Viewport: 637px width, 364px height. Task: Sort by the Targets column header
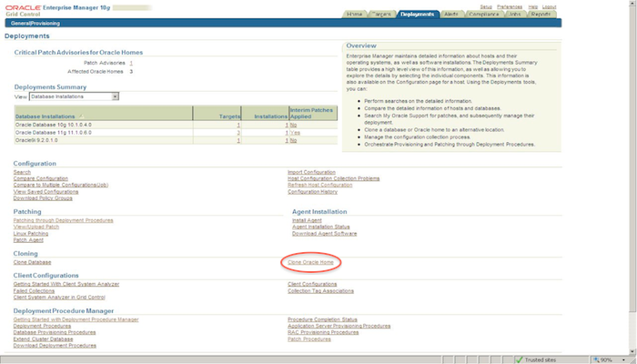click(229, 116)
